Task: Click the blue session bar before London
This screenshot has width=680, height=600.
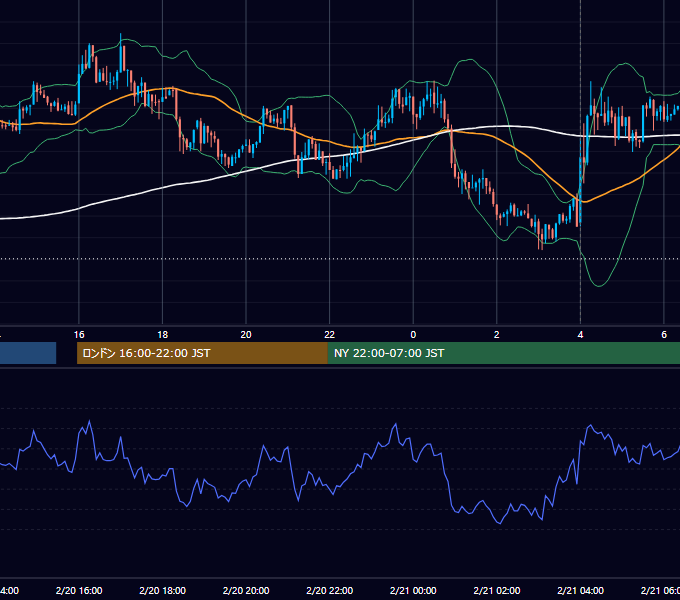Action: [x=28, y=353]
